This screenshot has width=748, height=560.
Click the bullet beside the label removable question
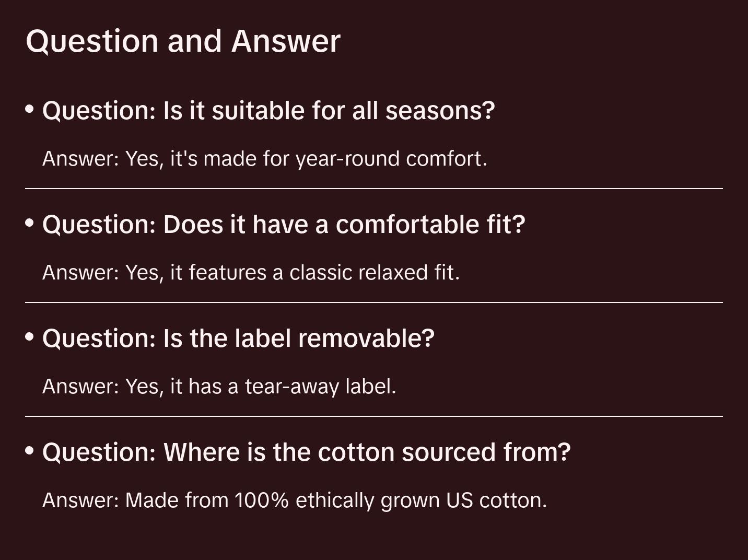coord(30,337)
